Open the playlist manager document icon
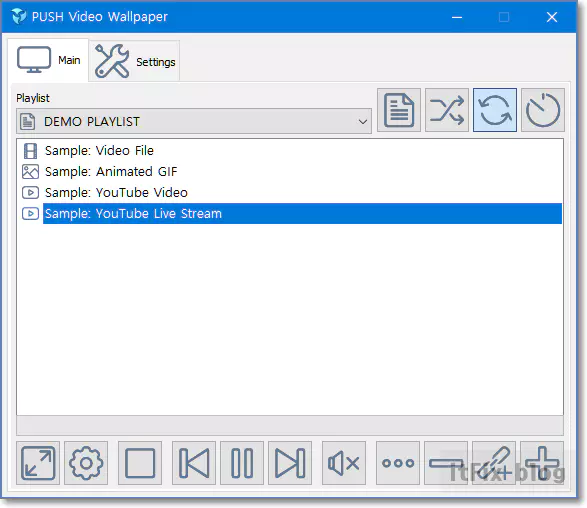 [399, 110]
